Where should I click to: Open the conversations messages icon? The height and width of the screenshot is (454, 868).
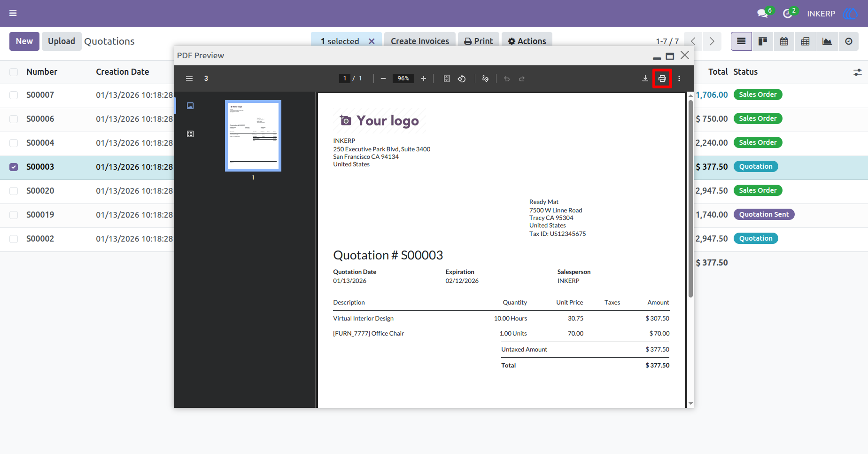tap(763, 14)
